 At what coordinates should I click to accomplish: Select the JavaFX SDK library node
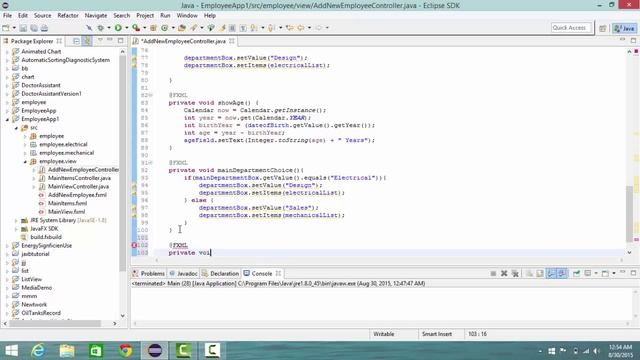click(x=44, y=229)
